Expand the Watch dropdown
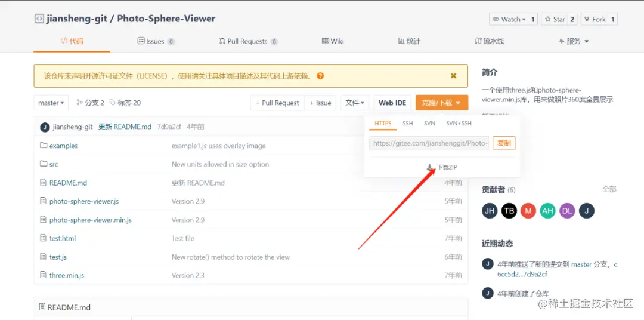644x320 pixels. click(509, 19)
